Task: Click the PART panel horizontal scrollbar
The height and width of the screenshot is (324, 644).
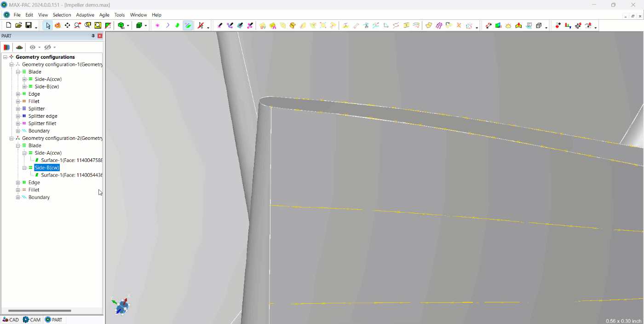Action: [40, 311]
